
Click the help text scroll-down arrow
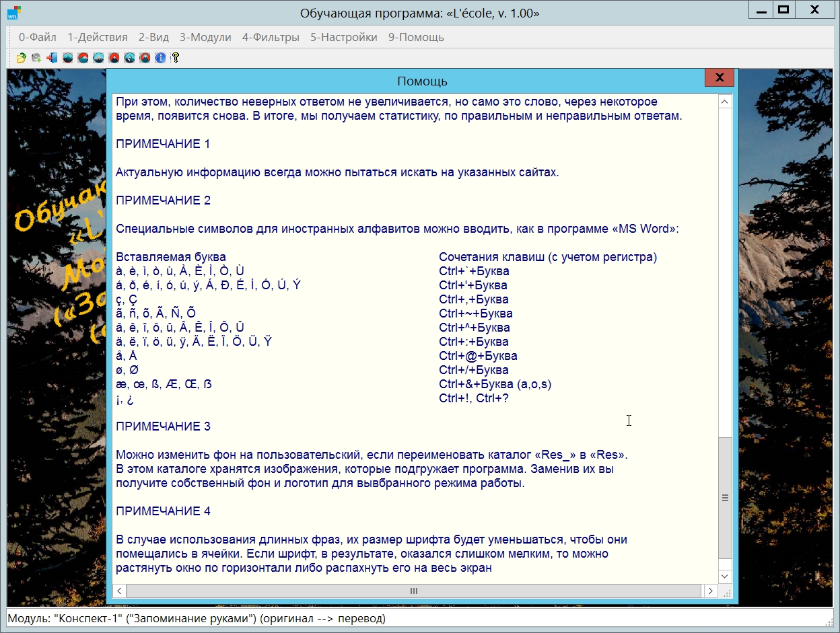[x=725, y=576]
